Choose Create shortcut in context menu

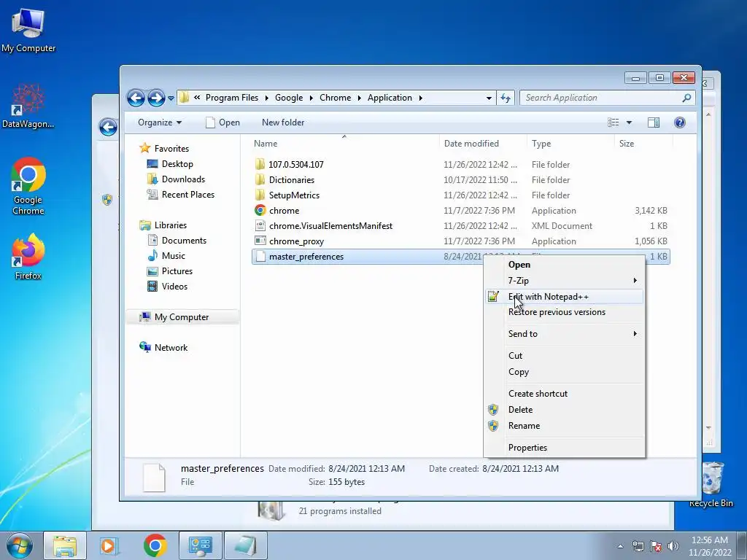564,394
